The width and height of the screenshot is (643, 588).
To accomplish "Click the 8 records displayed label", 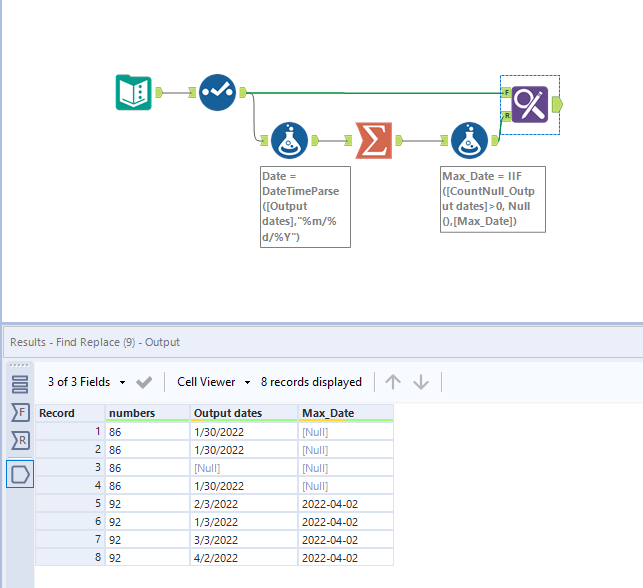I will pyautogui.click(x=311, y=382).
